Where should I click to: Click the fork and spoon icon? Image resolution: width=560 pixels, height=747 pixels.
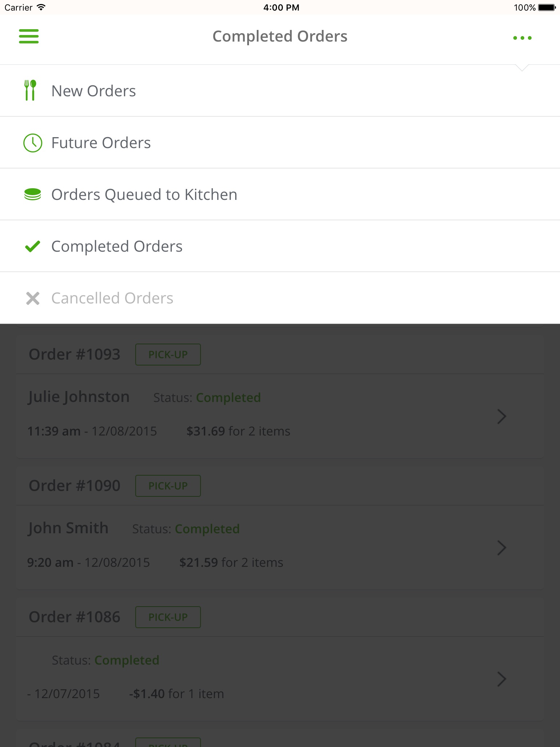tap(31, 90)
